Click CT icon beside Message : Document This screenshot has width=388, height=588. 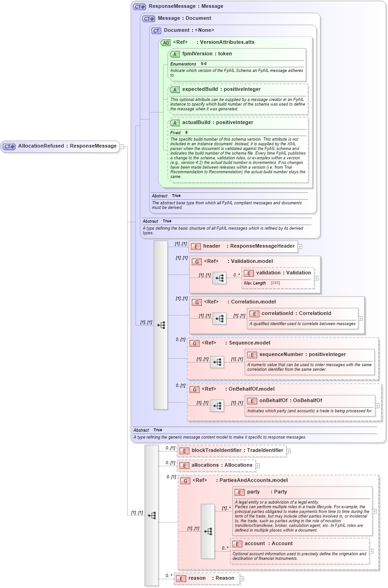pos(149,18)
